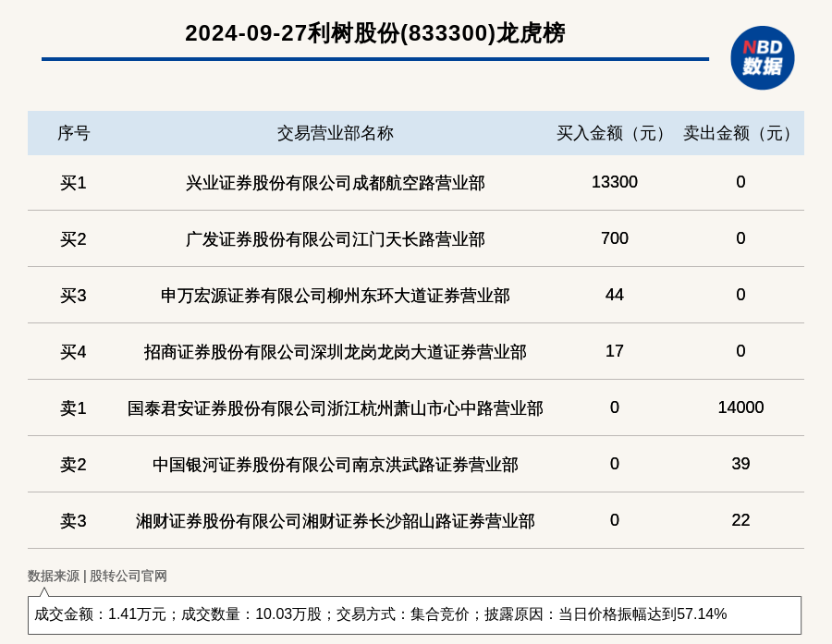Click the 数据来源 | 股转公司官网 source note

click(97, 576)
